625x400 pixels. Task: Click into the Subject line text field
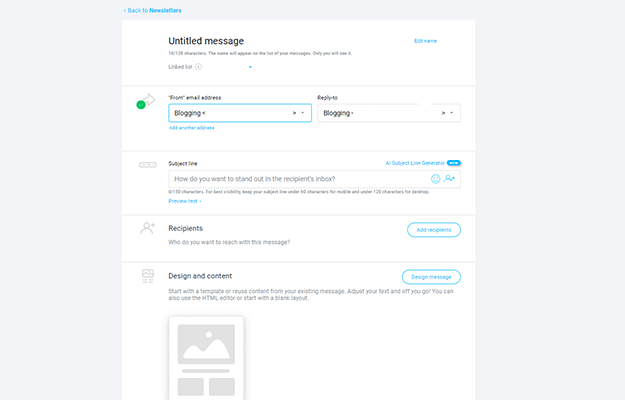point(300,178)
